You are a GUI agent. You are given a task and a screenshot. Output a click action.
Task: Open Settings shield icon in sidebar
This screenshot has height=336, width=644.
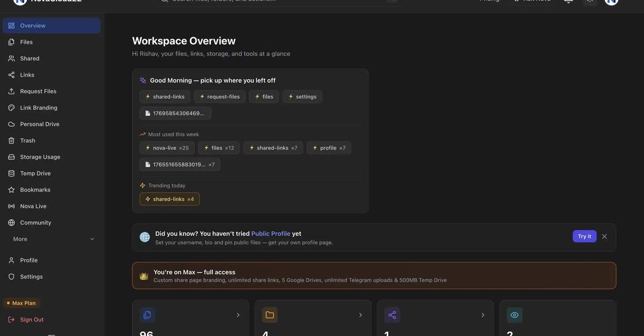coord(11,277)
